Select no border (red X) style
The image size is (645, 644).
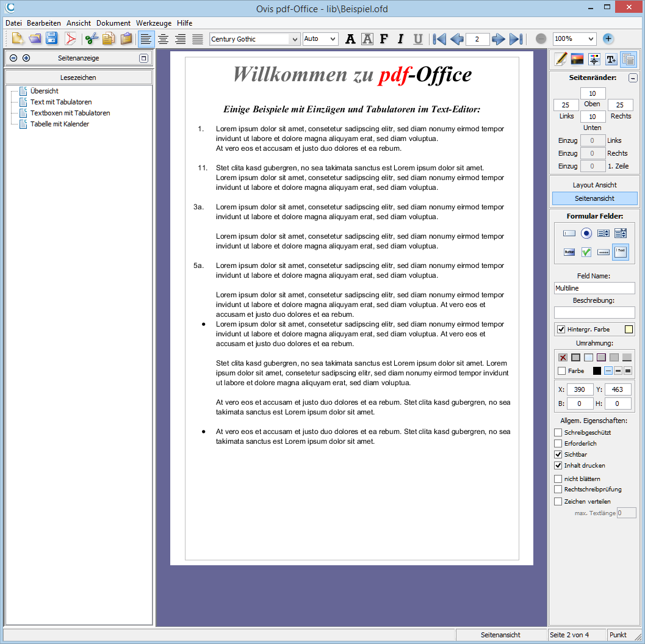[x=563, y=357]
